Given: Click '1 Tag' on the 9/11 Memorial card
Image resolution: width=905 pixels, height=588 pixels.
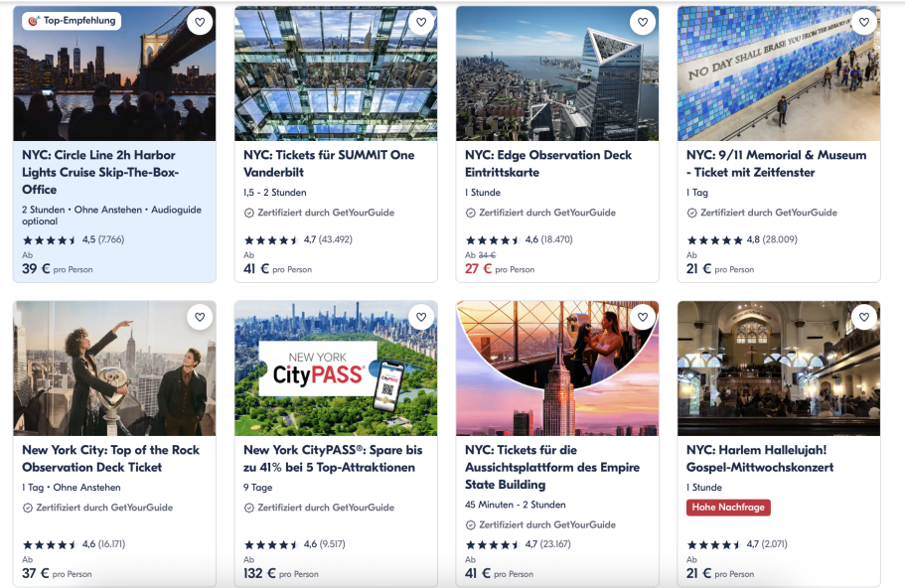Looking at the screenshot, I should click(697, 193).
